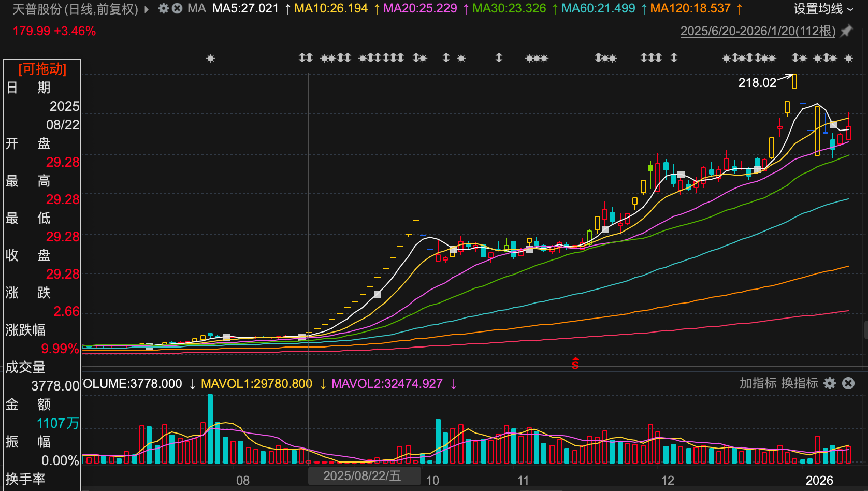
Task: Open the 2025/6/20-2026/1/20 date range link
Action: [x=758, y=31]
